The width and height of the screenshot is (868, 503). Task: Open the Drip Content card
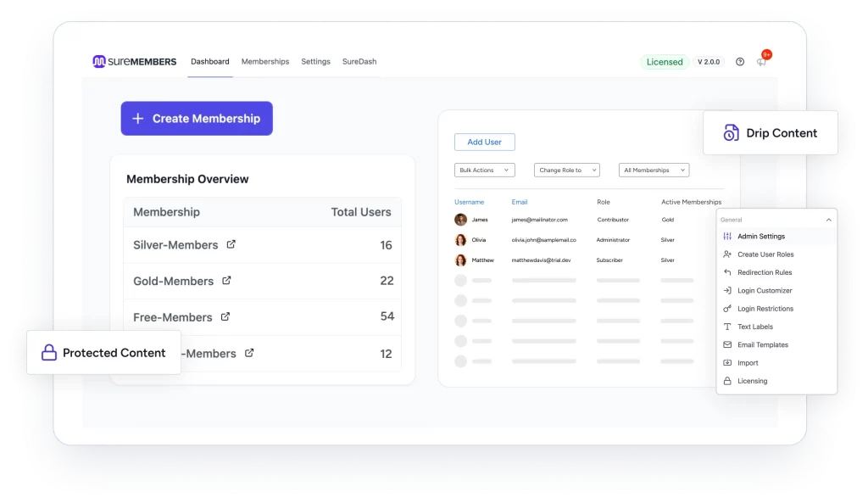point(770,133)
